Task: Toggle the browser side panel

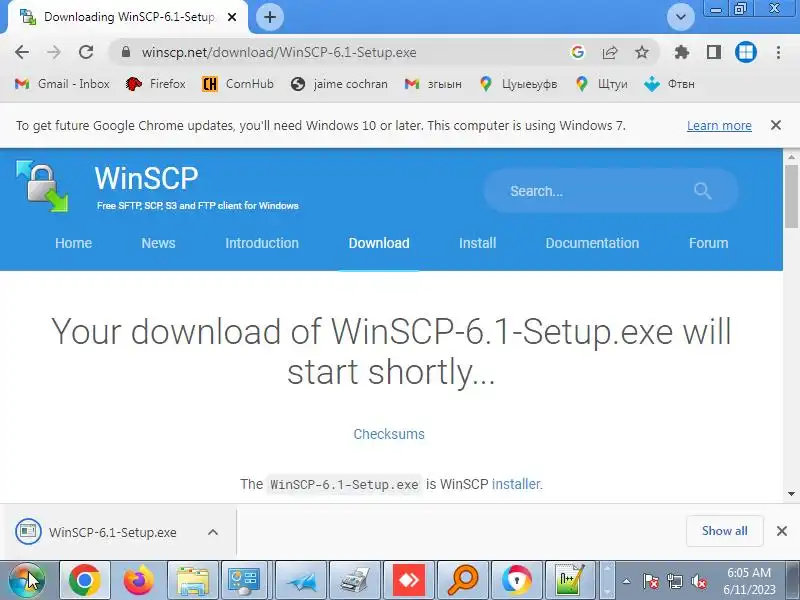Action: tap(714, 52)
